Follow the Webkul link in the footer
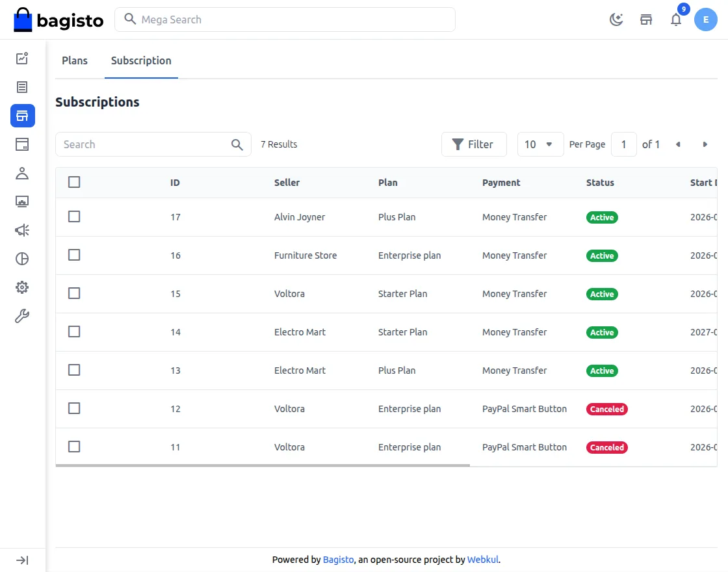Screen dimensions: 728x572 [x=483, y=560]
